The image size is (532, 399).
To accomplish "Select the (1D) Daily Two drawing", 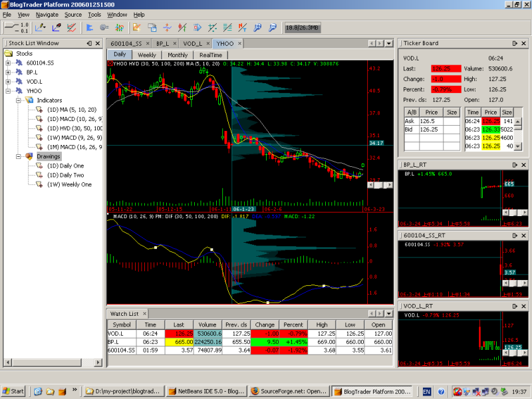I will [x=65, y=175].
